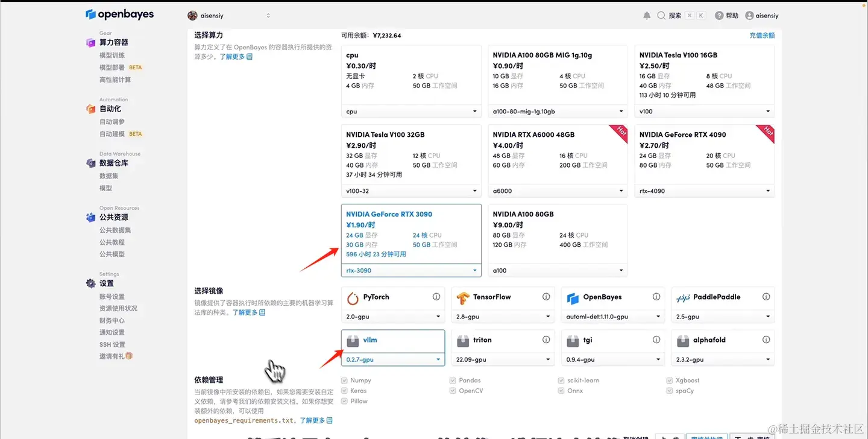The image size is (868, 439).
Task: Click the openbayes logo
Action: coord(119,14)
